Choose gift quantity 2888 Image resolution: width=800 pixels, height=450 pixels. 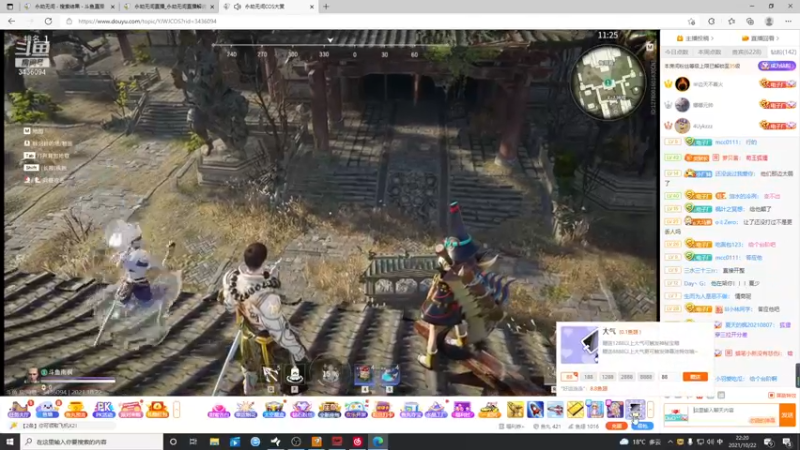[x=627, y=377]
